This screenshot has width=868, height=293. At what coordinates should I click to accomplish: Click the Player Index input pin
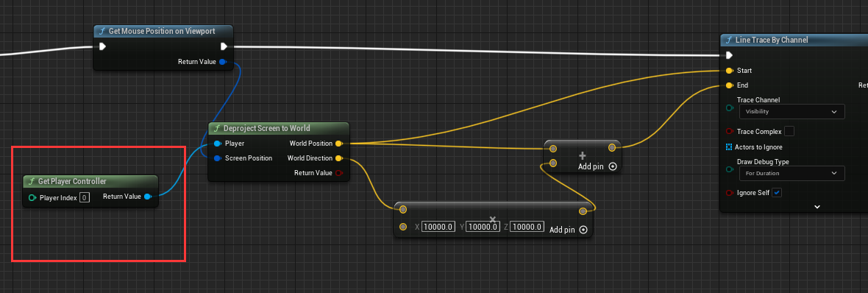(x=32, y=197)
